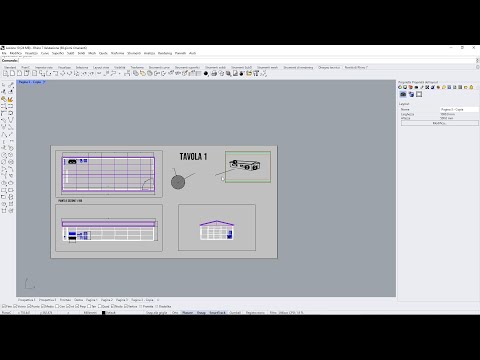This screenshot has height=360, width=480.
Task: Toggle SmartTrack in the status bar
Action: point(217,313)
